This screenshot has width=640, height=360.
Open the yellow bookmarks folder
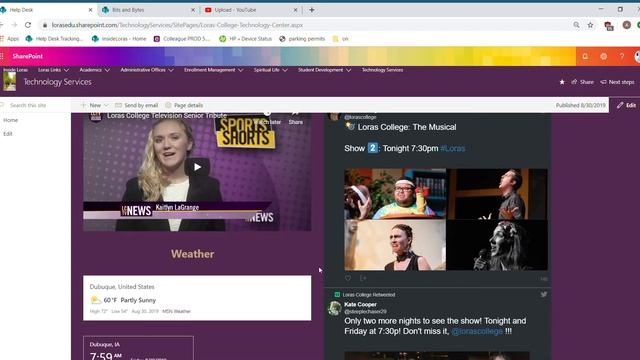click(x=340, y=39)
